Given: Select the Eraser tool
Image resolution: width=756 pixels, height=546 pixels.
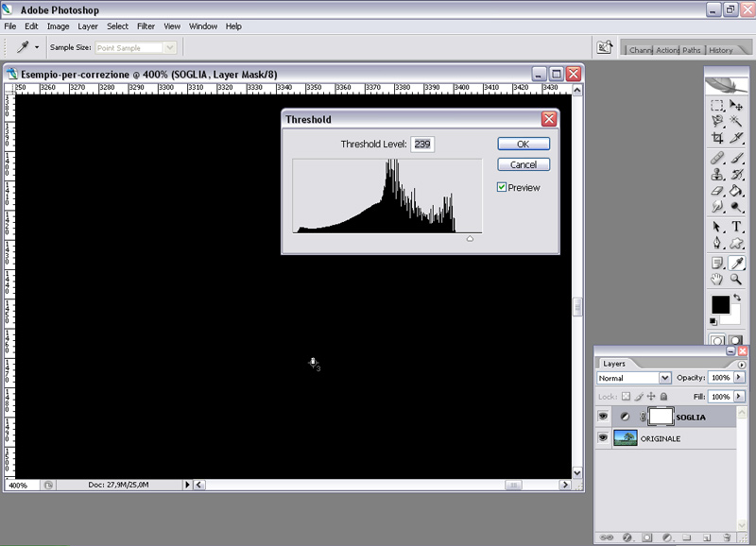Looking at the screenshot, I should point(717,192).
